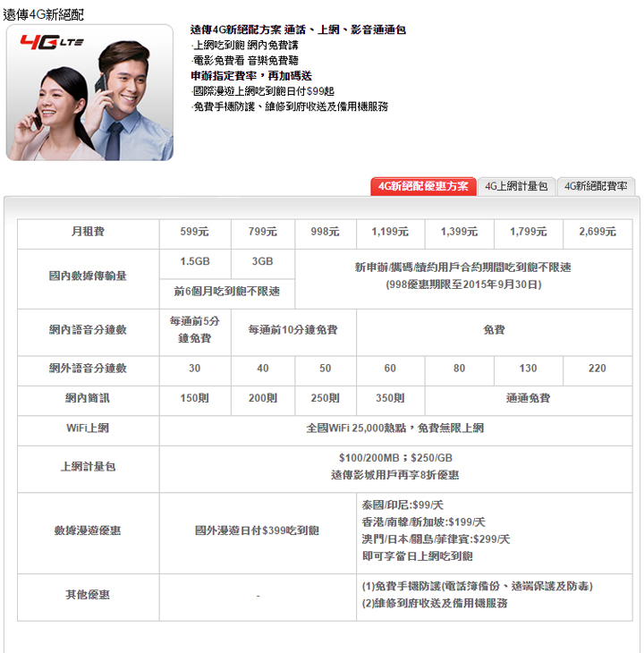Image resolution: width=644 pixels, height=653 pixels.
Task: Select the 4G新絕配優惠方案 tab
Action: coord(423,186)
